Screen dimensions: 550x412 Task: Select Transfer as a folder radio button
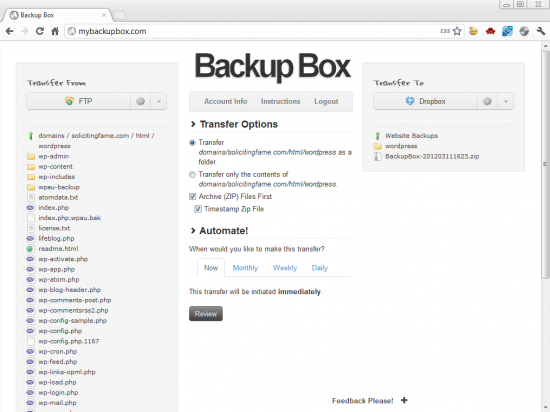(x=192, y=143)
